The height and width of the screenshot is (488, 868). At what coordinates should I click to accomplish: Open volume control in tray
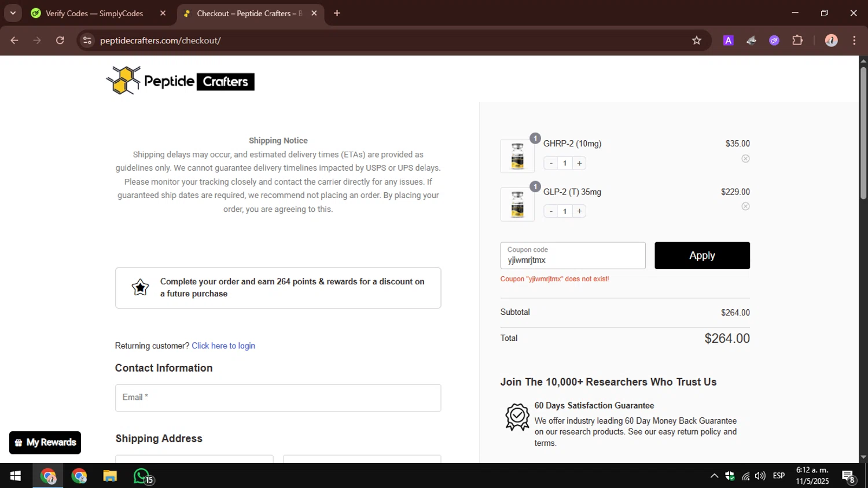pyautogui.click(x=760, y=476)
